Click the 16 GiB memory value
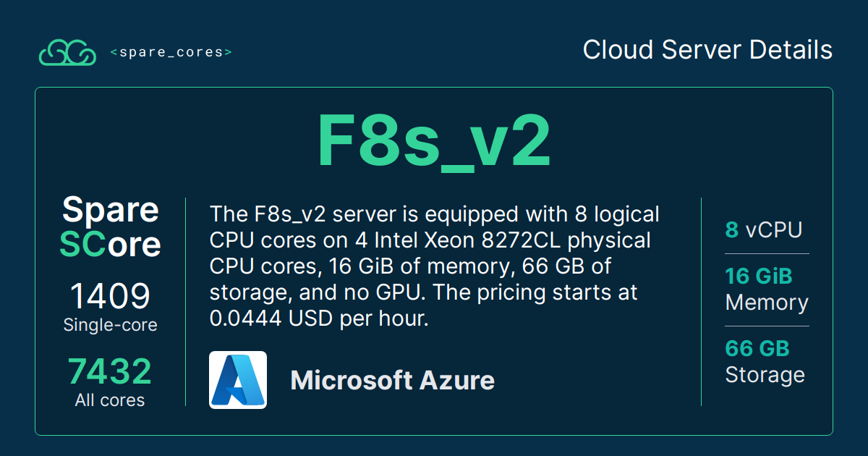 [758, 276]
